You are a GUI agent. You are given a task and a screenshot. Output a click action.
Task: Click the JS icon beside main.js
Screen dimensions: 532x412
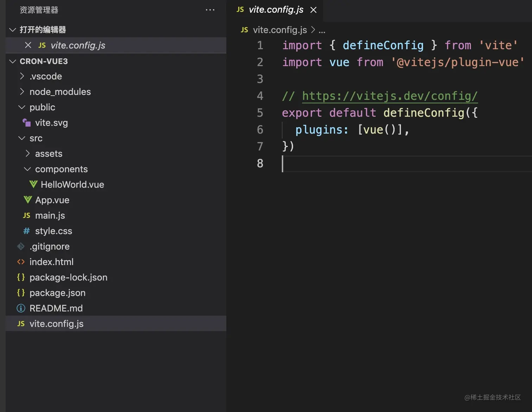click(x=27, y=216)
